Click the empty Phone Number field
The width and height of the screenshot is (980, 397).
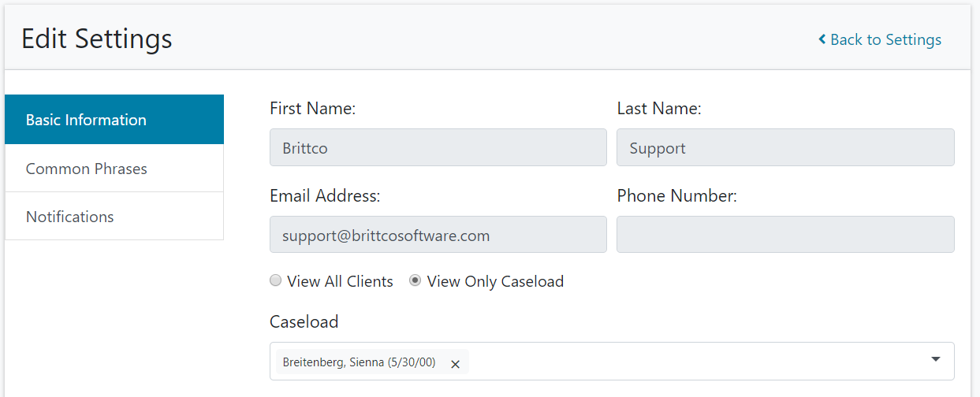[x=785, y=235]
